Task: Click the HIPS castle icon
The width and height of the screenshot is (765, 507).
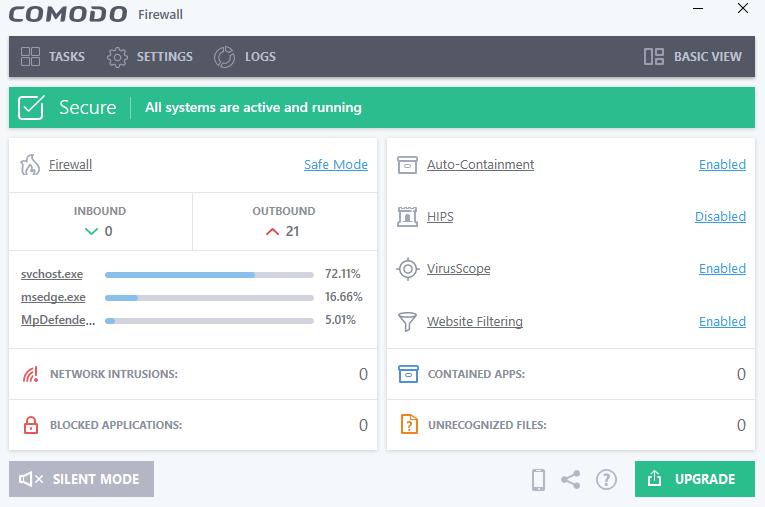Action: [407, 217]
